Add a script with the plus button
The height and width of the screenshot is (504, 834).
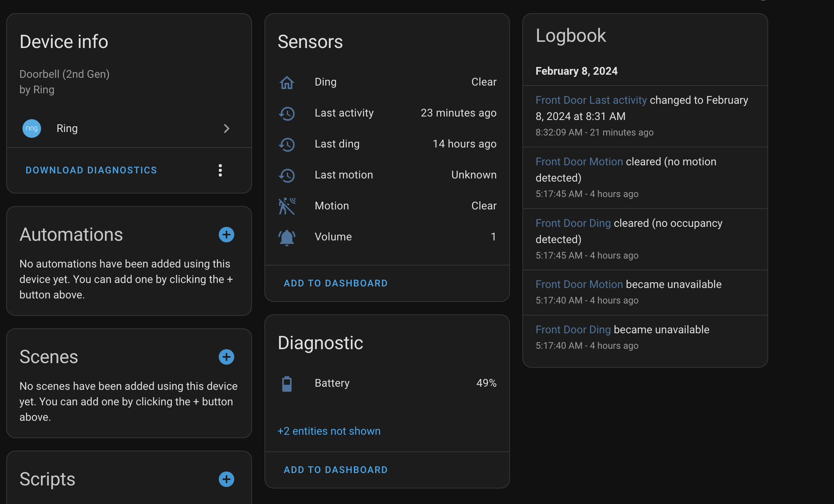coord(227,479)
